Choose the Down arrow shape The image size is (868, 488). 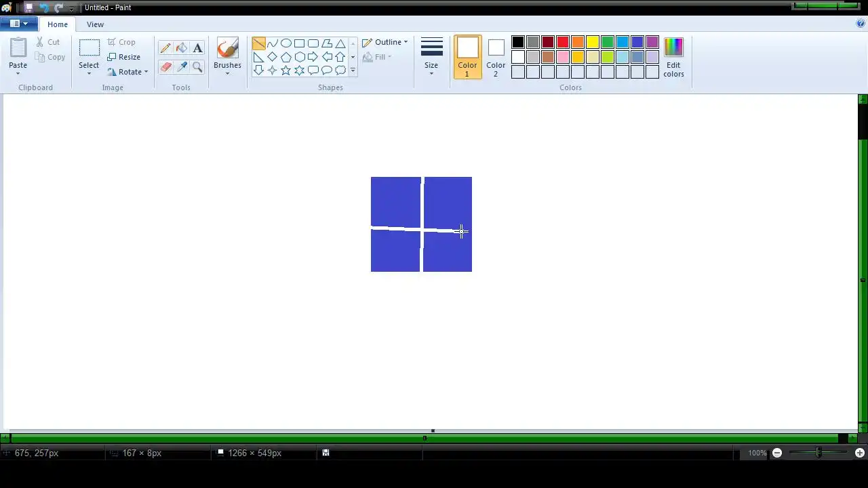tap(258, 70)
